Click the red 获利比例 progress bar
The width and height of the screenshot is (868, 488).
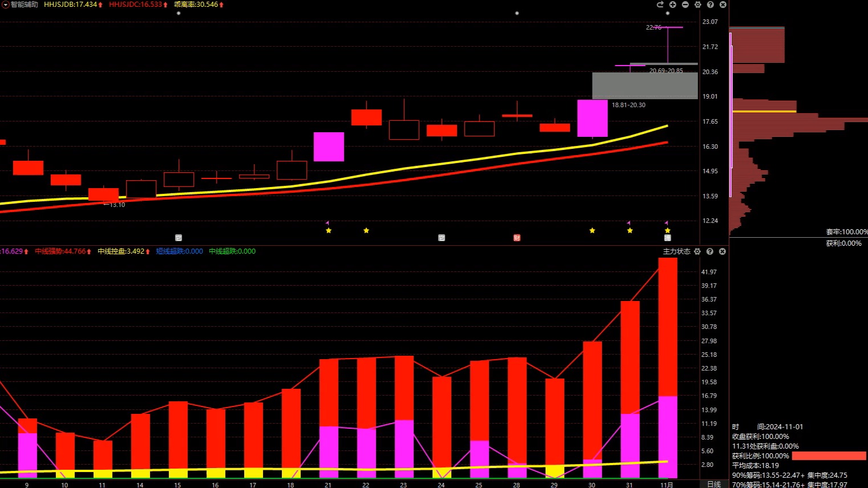[829, 456]
